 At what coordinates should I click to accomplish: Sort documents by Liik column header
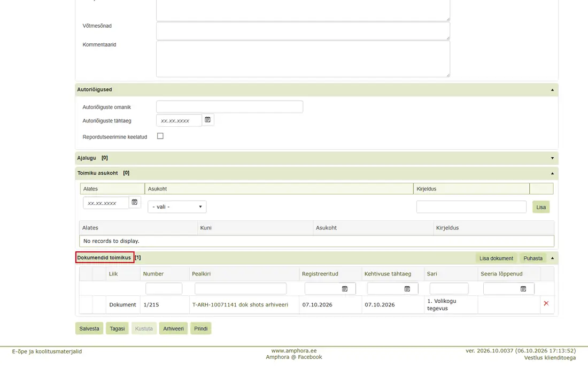[113, 274]
